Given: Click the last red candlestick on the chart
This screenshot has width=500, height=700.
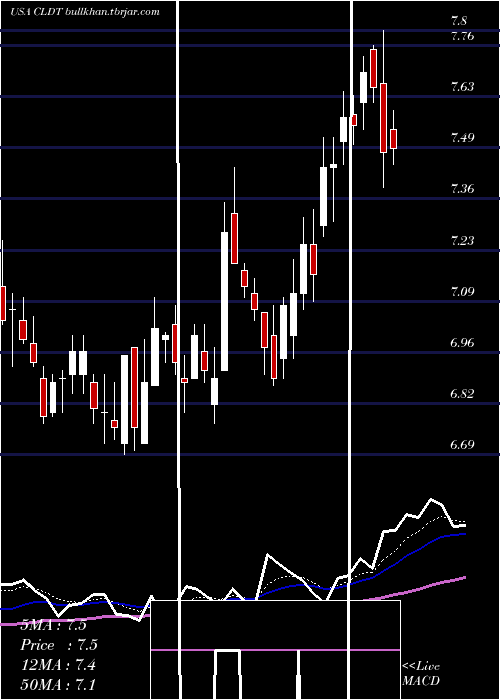Looking at the screenshot, I should coord(393,139).
